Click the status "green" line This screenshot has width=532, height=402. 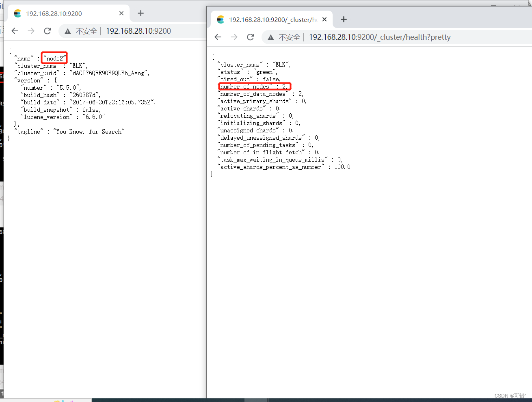pos(248,72)
